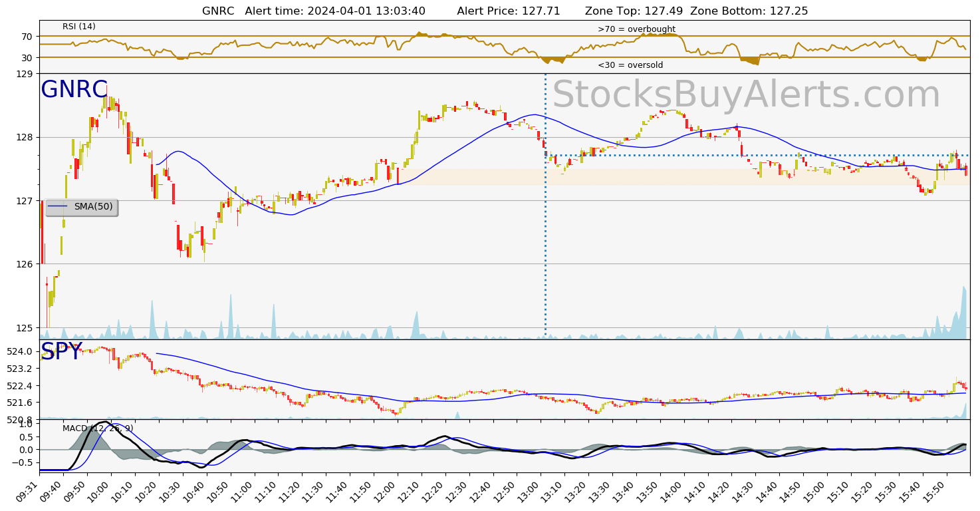Click the 'Zone Bottom: 127.25' title text

click(x=749, y=11)
